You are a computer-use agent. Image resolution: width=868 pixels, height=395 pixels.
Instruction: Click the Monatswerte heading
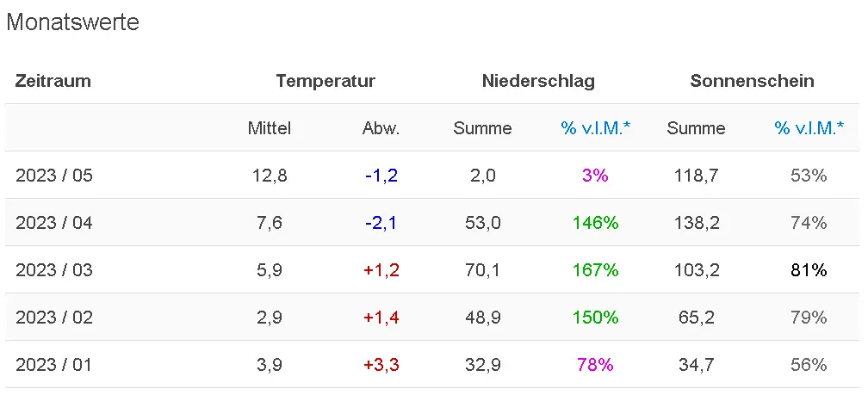tap(72, 22)
